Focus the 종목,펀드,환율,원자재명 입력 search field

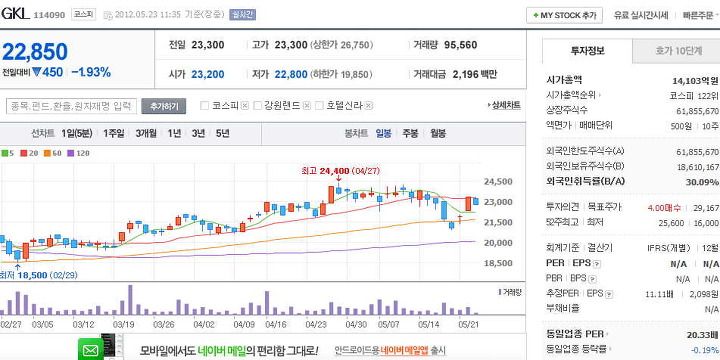pos(72,106)
